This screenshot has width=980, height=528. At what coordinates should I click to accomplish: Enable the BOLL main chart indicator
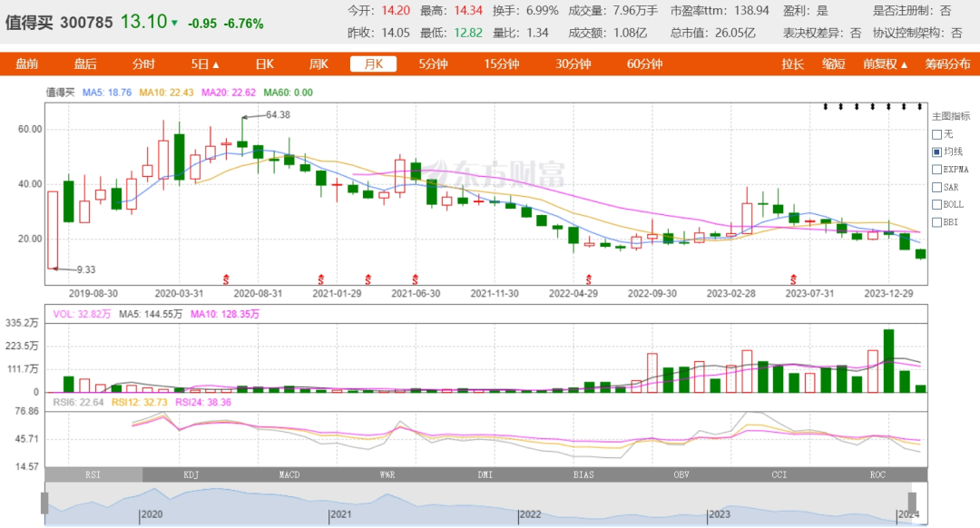937,204
